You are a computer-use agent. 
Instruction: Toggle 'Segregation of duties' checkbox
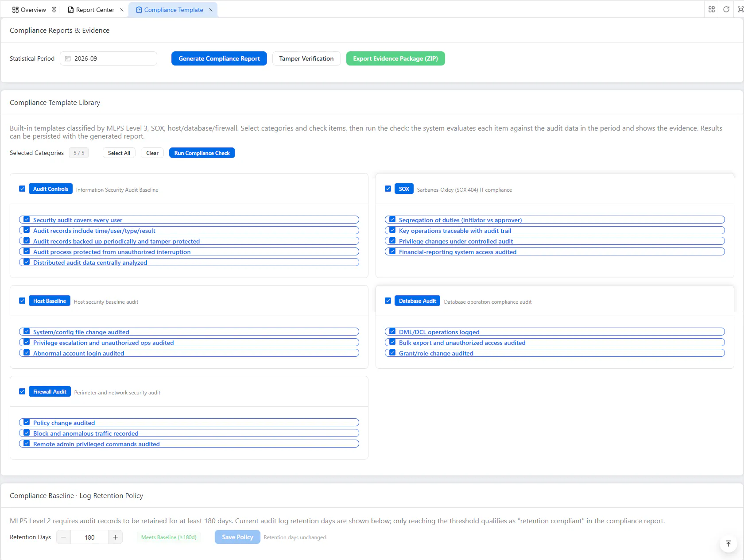click(x=392, y=219)
